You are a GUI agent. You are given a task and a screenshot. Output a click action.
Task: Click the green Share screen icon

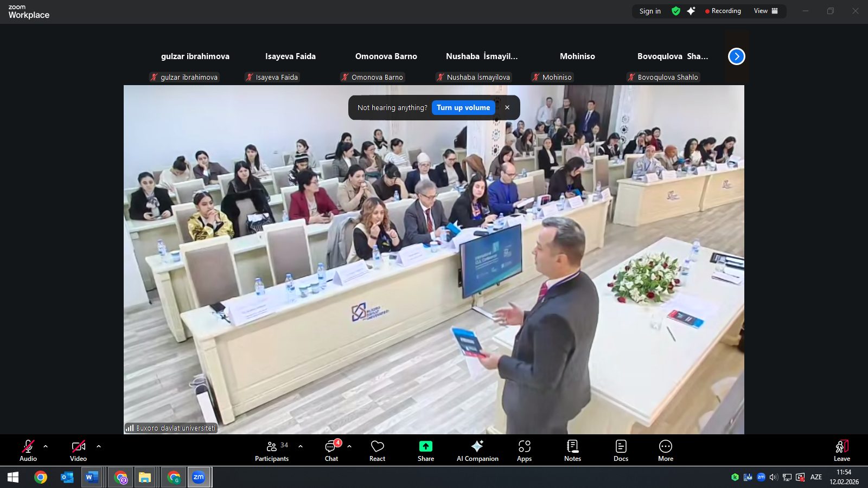(426, 446)
